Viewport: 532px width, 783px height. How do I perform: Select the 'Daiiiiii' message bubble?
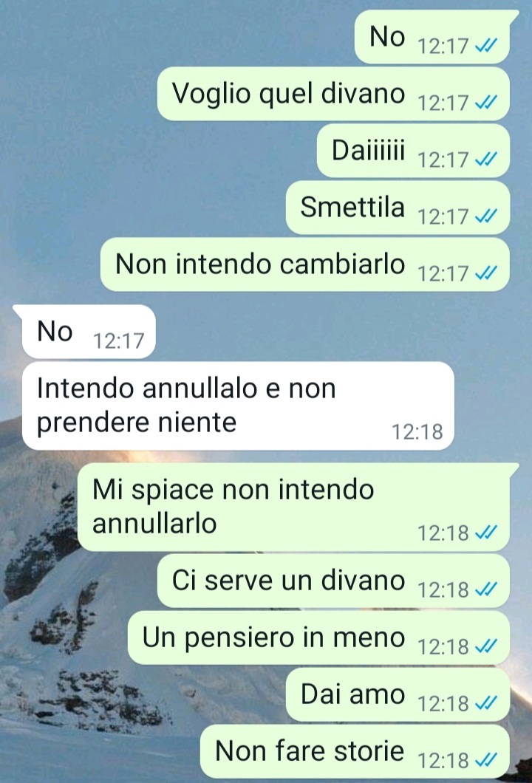pyautogui.click(x=413, y=151)
